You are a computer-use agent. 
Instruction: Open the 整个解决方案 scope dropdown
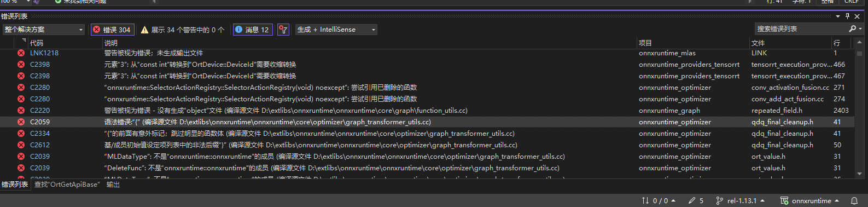44,30
